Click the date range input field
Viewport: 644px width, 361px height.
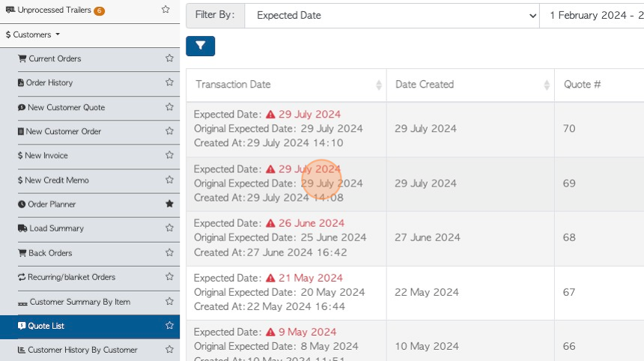click(592, 16)
